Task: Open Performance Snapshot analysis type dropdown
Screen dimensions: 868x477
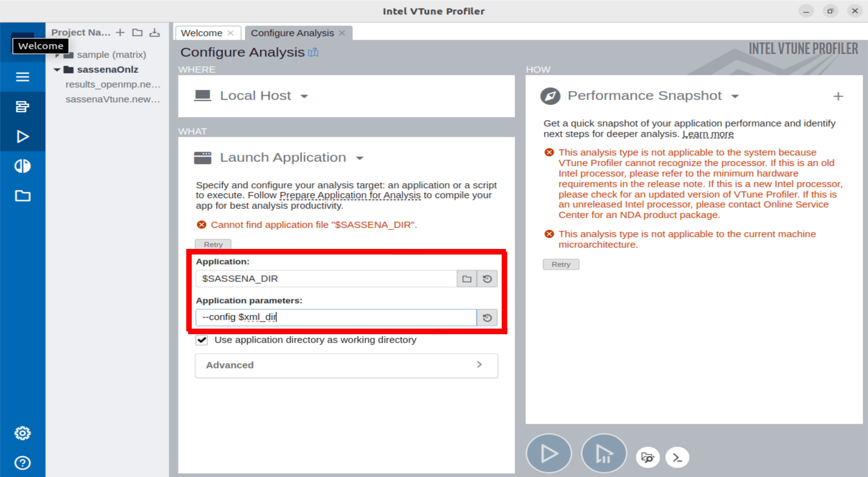Action: click(x=735, y=96)
